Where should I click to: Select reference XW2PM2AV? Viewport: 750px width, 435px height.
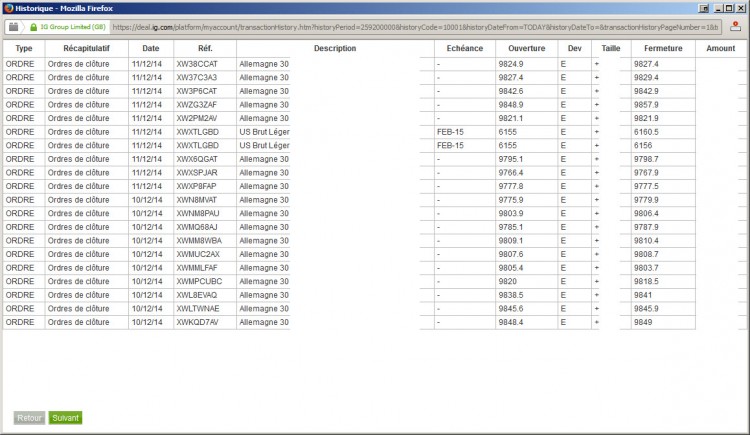pyautogui.click(x=197, y=118)
